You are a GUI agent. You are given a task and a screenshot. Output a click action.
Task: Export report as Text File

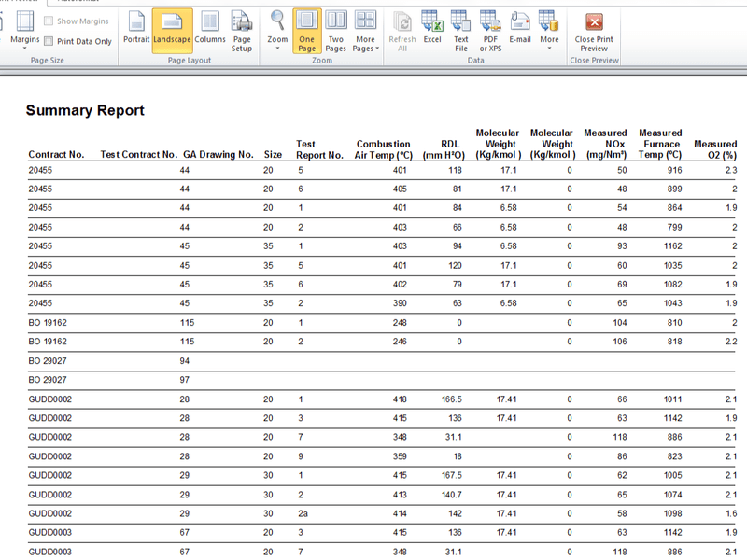click(x=460, y=30)
